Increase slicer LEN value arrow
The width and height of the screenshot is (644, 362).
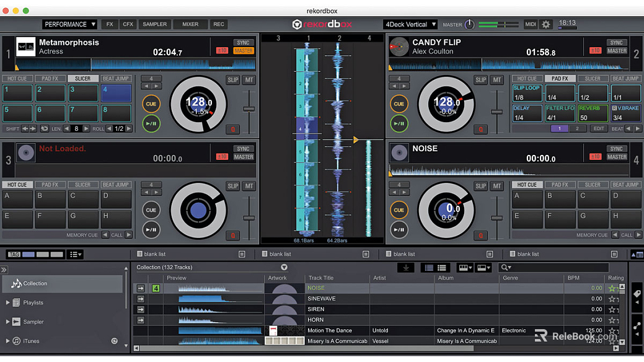(86, 128)
